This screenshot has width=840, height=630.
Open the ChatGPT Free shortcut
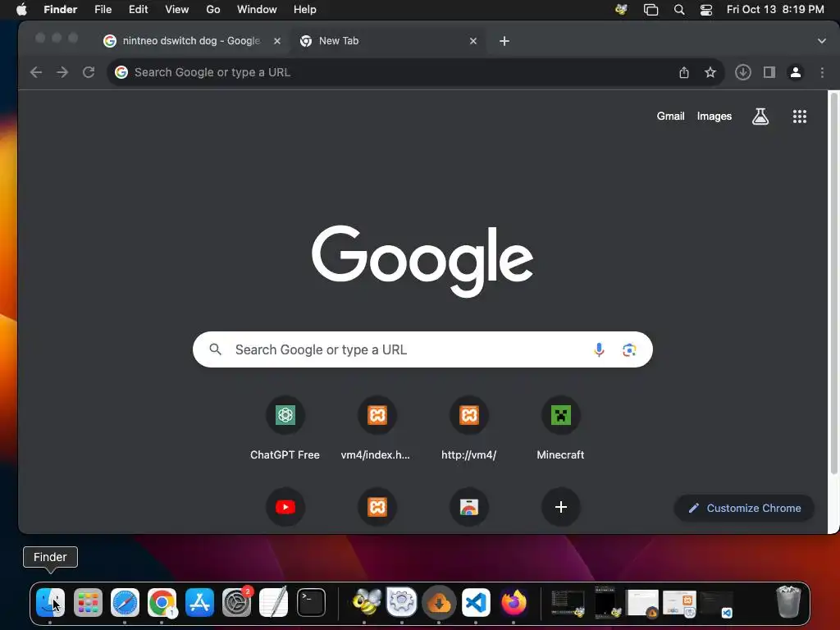285,428
